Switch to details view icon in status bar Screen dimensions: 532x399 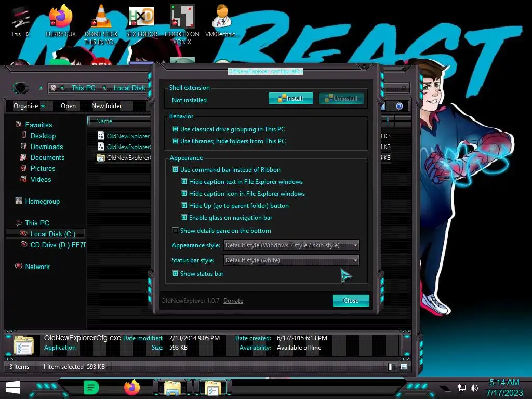pos(392,367)
